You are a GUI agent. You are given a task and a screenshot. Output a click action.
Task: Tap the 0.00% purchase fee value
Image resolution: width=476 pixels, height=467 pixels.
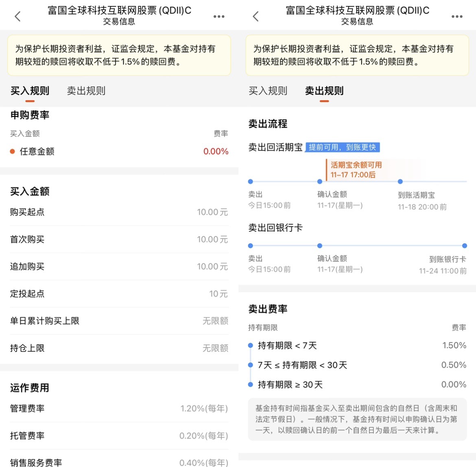coord(216,151)
